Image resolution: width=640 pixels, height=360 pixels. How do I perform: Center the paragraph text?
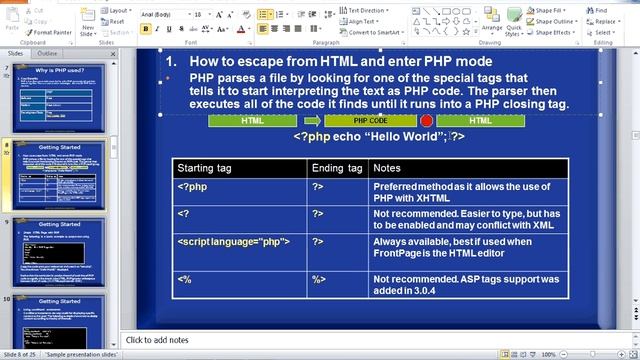click(274, 29)
